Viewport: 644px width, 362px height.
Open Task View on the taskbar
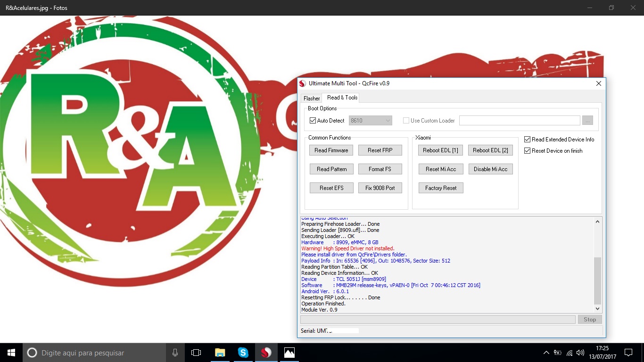coord(196,353)
